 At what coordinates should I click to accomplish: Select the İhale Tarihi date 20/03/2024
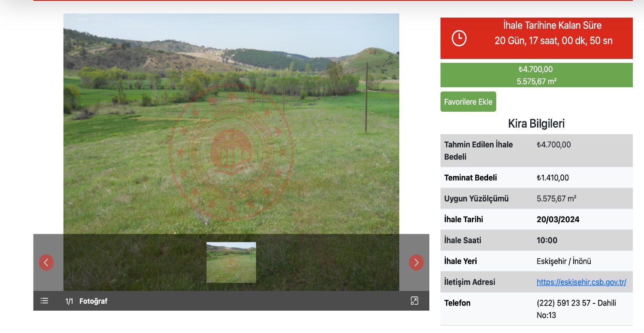click(x=558, y=220)
